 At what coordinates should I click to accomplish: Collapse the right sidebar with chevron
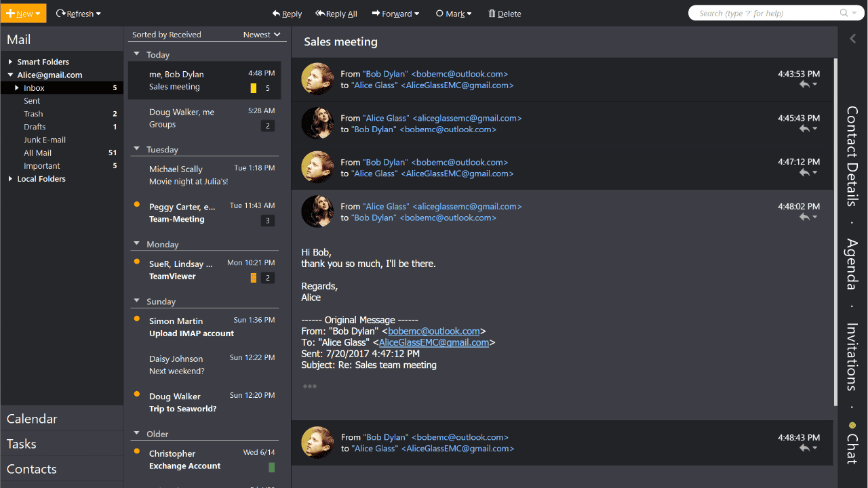point(853,39)
